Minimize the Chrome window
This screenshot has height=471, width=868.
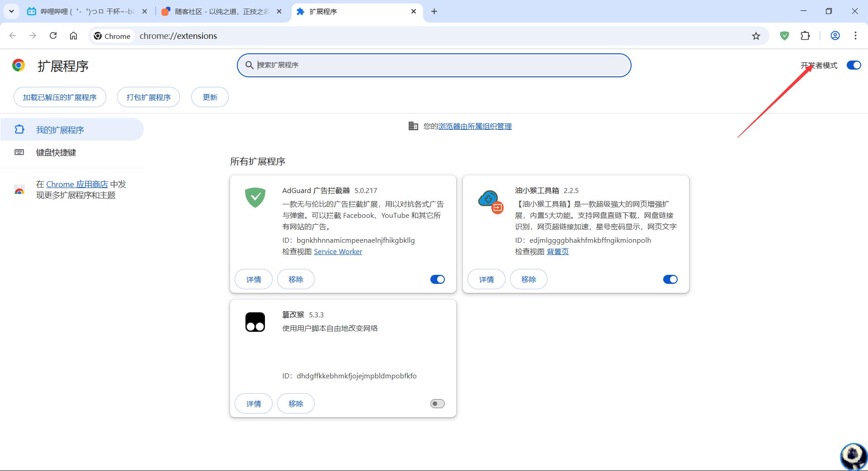click(x=803, y=11)
